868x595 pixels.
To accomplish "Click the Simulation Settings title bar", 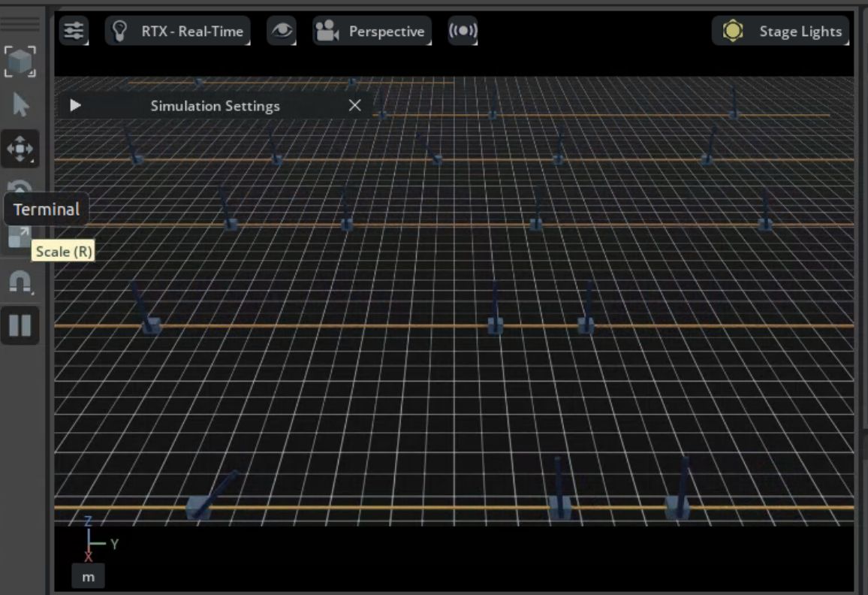I will point(215,105).
